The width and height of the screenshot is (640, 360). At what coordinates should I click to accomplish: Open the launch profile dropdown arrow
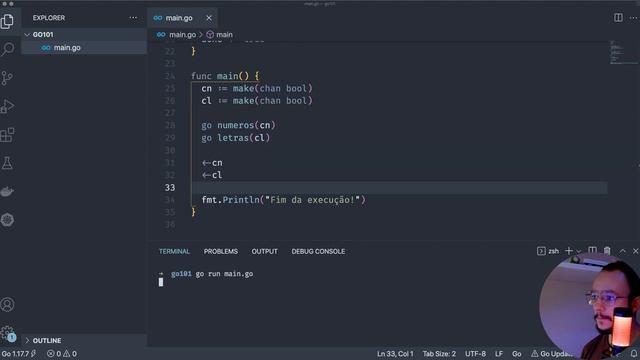(x=579, y=251)
